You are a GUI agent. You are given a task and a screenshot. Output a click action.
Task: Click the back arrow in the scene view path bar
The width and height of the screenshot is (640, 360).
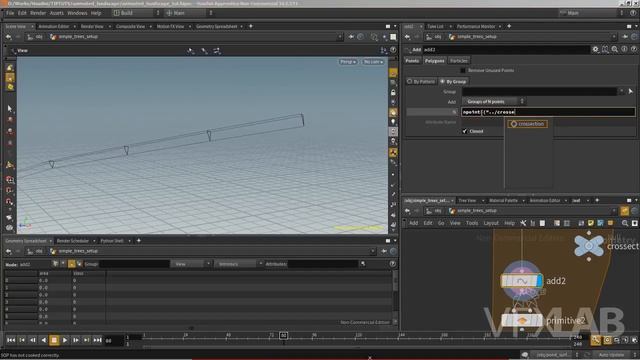[9, 37]
